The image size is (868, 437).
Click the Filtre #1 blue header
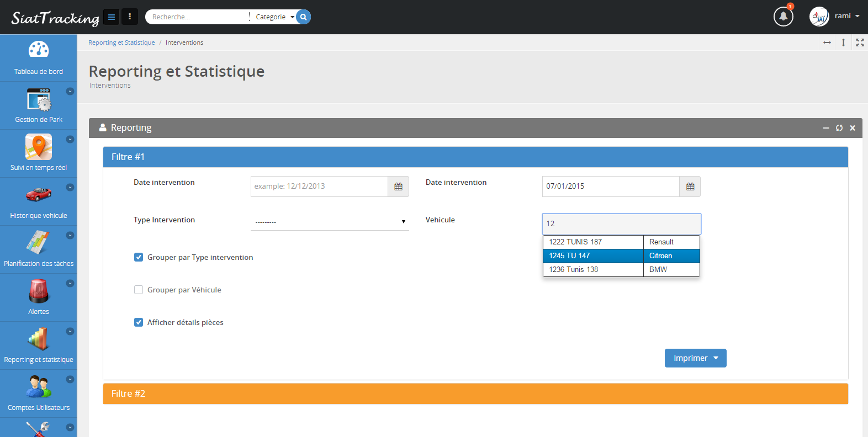(x=475, y=157)
